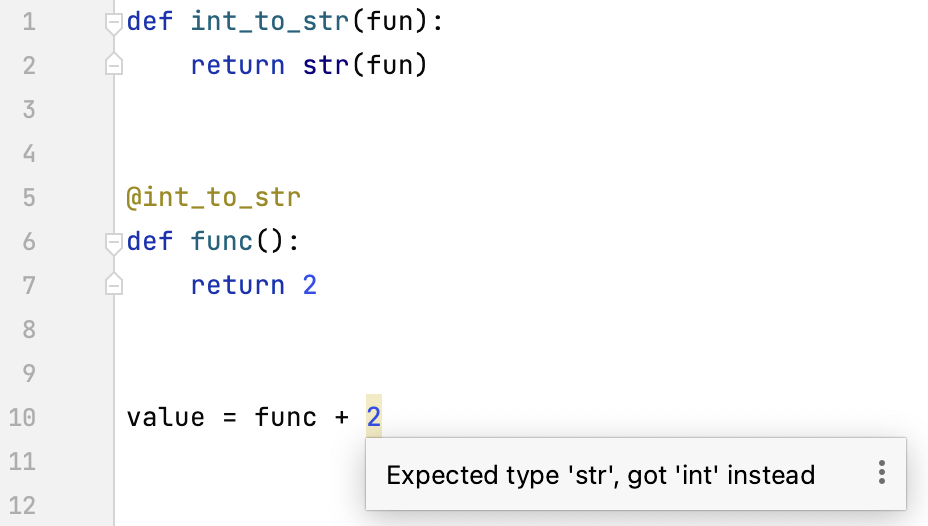Click the line number 10 in the gutter
Image resolution: width=928 pixels, height=526 pixels.
tap(23, 417)
